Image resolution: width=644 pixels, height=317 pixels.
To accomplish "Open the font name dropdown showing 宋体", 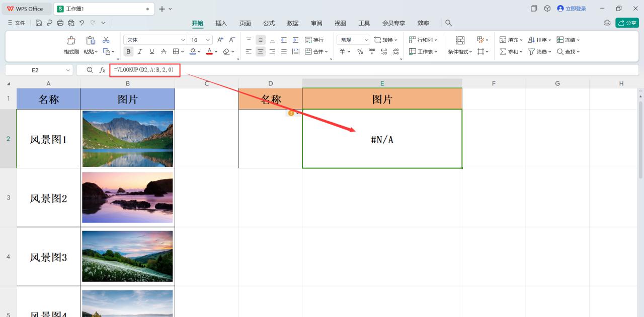I will [183, 40].
